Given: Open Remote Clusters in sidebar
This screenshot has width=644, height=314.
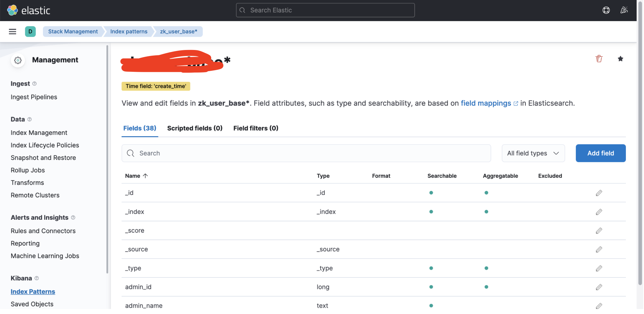Looking at the screenshot, I should tap(35, 195).
